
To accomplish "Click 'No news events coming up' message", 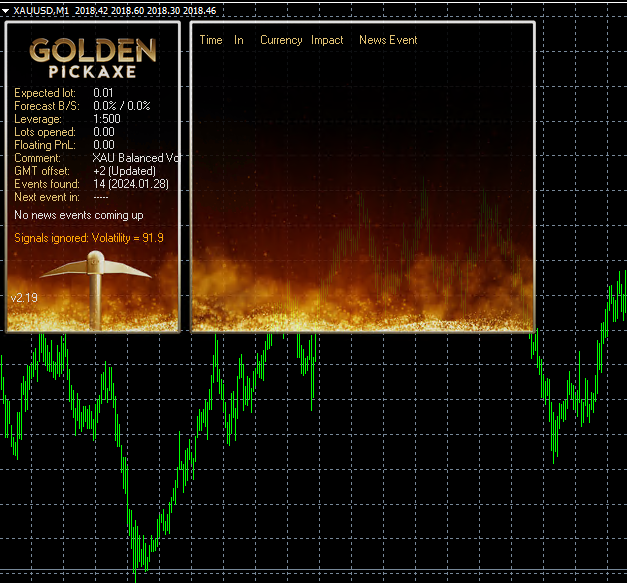I will [79, 215].
